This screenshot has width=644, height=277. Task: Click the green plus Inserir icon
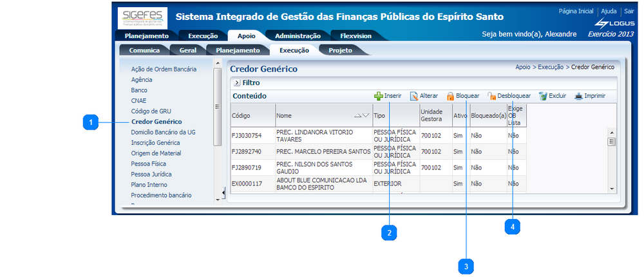(379, 96)
